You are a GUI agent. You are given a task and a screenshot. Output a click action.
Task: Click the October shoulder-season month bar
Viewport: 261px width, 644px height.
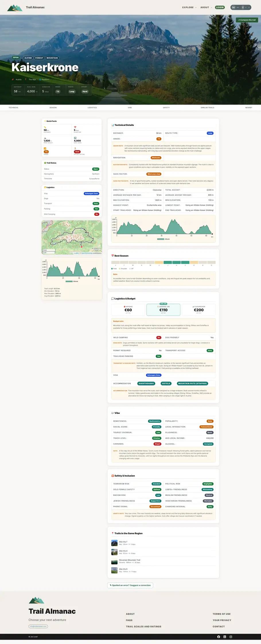click(194, 262)
